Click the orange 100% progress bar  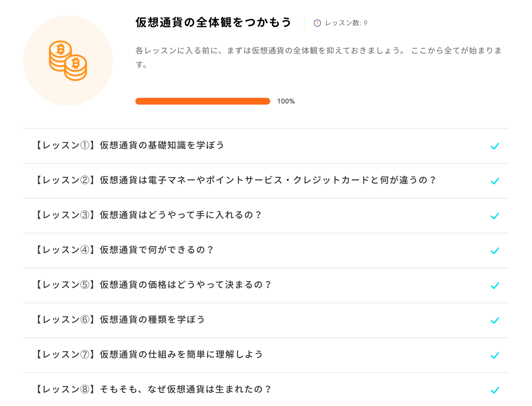tap(202, 101)
